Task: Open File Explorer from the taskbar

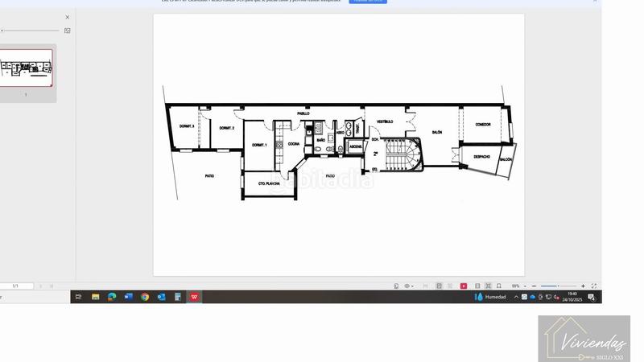Action: pos(95,297)
